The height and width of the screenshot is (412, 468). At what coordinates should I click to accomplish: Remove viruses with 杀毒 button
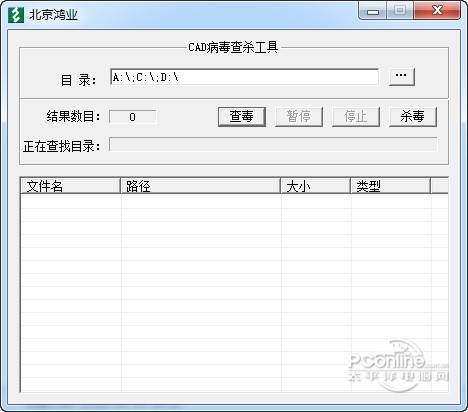pos(413,117)
